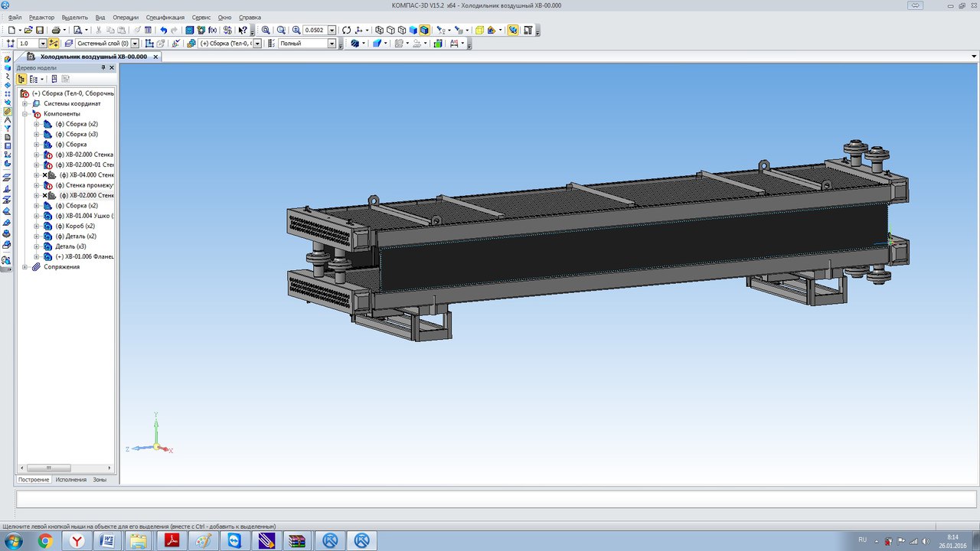Open a file with the Open folder icon
The width and height of the screenshot is (980, 551).
point(28,30)
